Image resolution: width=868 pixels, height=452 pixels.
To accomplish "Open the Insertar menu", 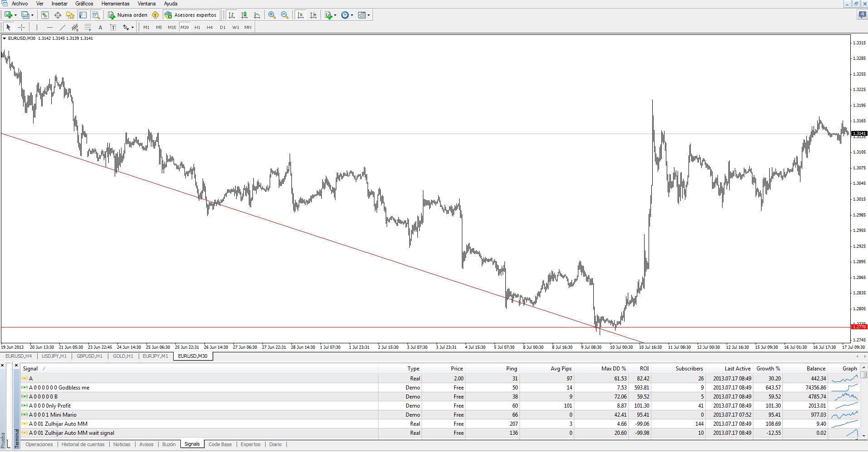I will point(59,4).
